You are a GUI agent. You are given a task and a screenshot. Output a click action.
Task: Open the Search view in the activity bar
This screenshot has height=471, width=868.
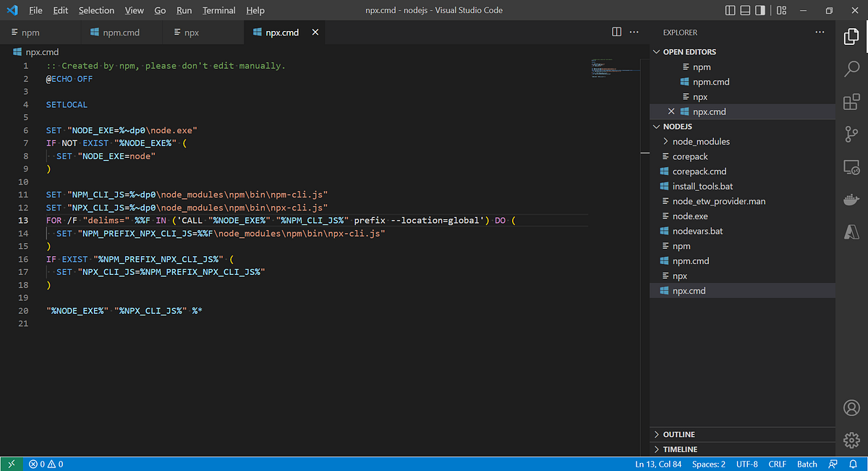pyautogui.click(x=851, y=69)
